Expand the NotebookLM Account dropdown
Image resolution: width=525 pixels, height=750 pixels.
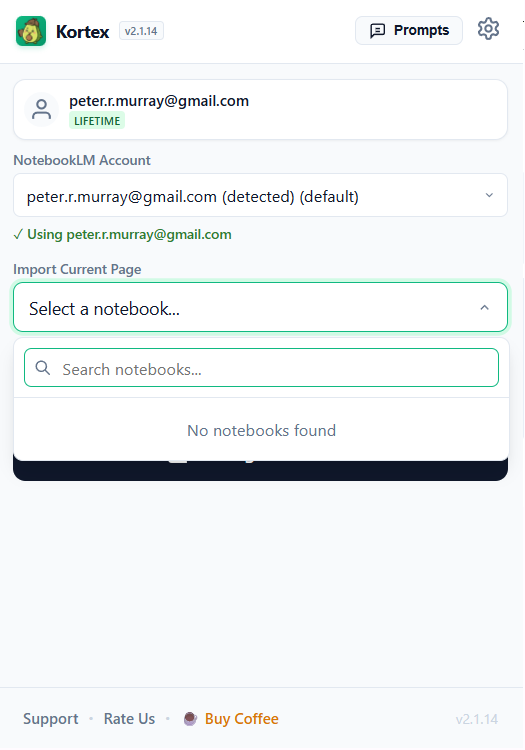pyautogui.click(x=261, y=196)
